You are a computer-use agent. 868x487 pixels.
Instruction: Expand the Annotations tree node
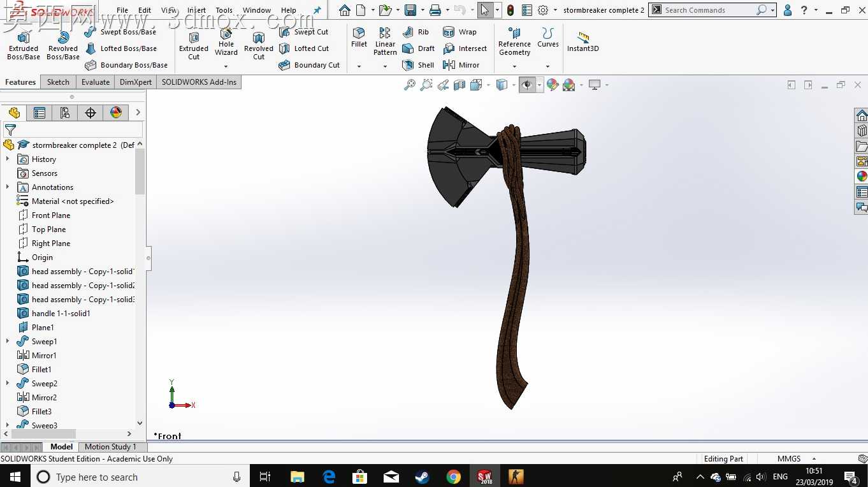point(8,187)
